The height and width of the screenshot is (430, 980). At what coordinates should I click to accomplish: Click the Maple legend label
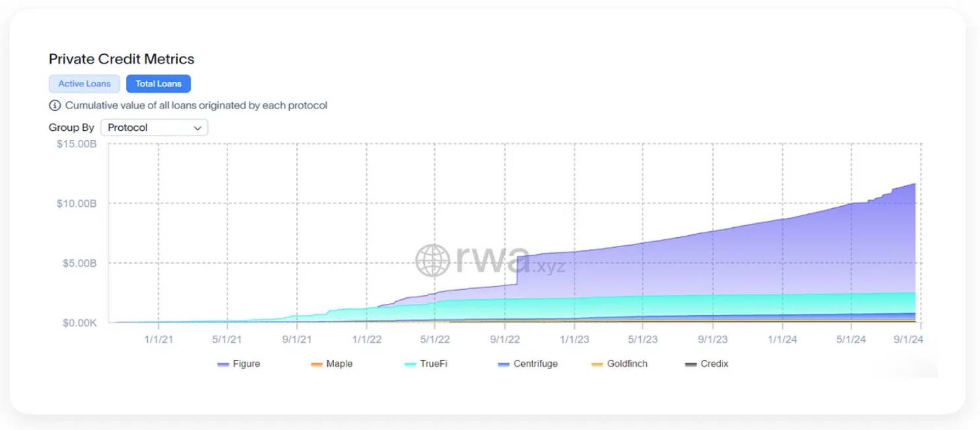coord(339,364)
